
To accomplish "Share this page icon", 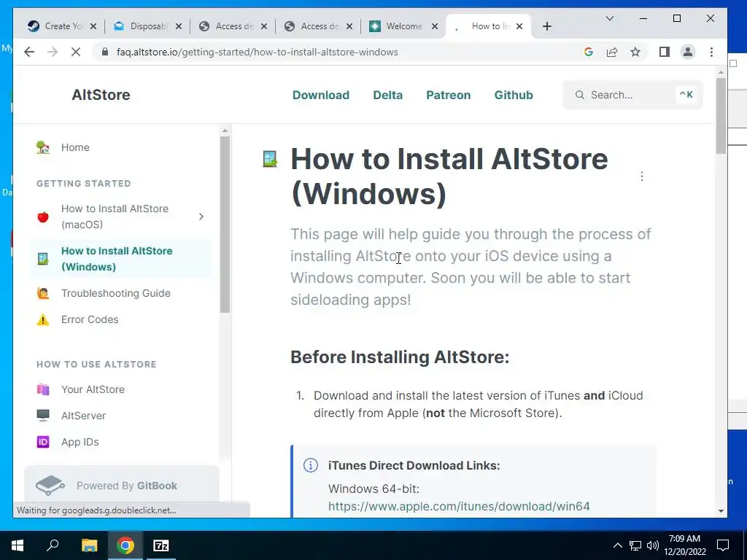I will pyautogui.click(x=612, y=52).
